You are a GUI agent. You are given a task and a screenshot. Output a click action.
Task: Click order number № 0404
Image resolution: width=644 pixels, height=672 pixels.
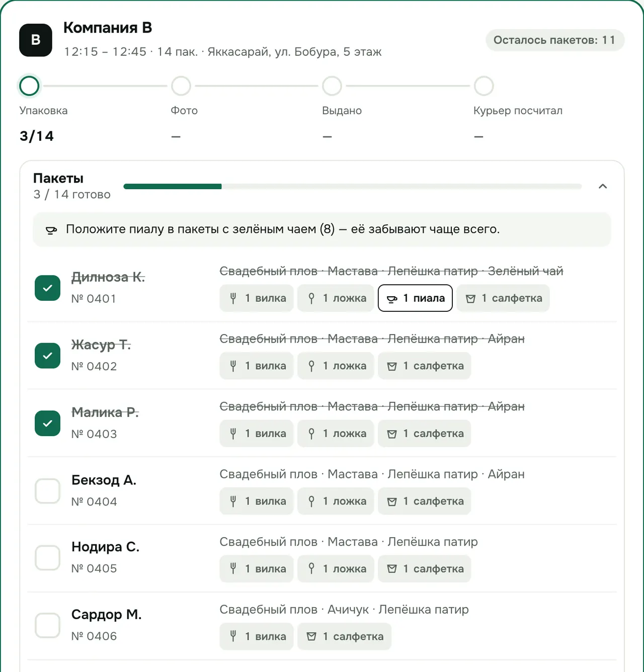[94, 502]
